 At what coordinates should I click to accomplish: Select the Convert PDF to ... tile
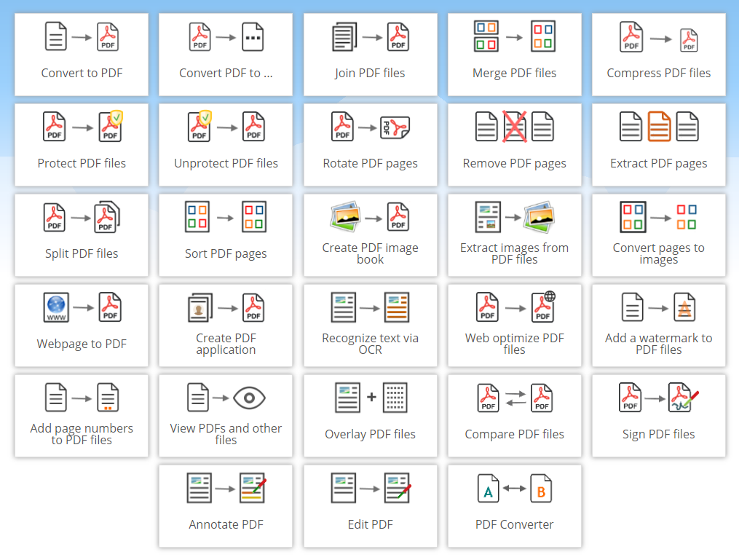226,55
